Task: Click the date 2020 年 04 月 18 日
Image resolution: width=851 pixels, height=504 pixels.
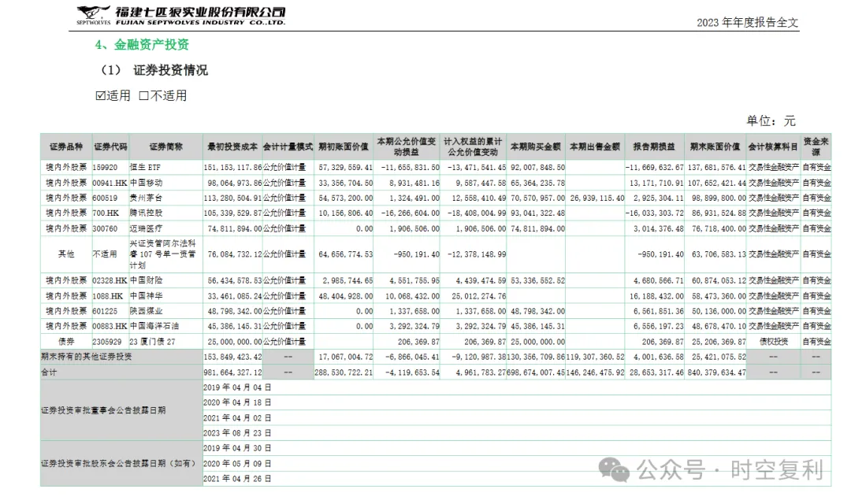Action: pyautogui.click(x=237, y=402)
